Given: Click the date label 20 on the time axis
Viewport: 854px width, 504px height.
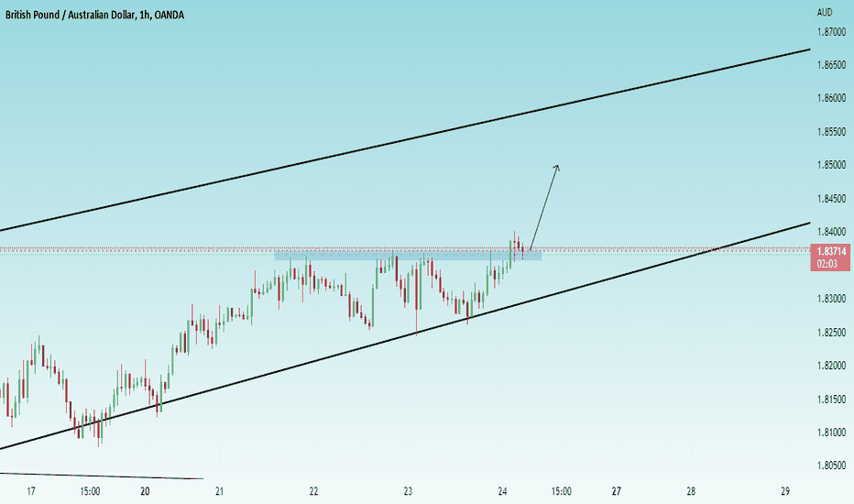Looking at the screenshot, I should [x=145, y=491].
